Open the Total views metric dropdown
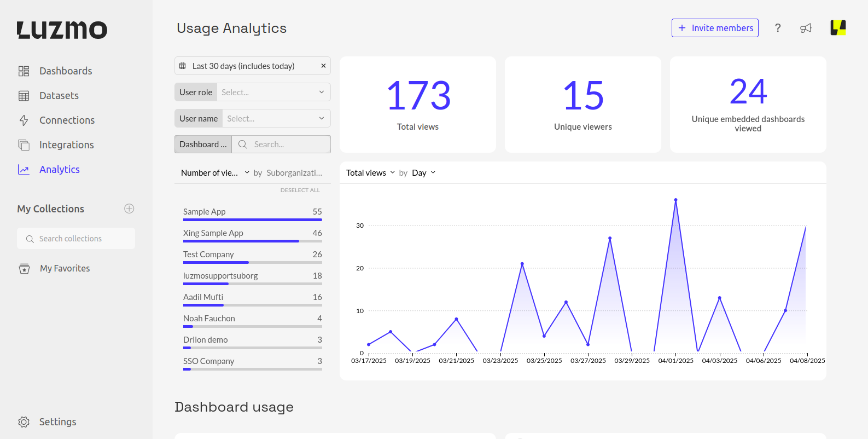868x439 pixels. point(370,172)
